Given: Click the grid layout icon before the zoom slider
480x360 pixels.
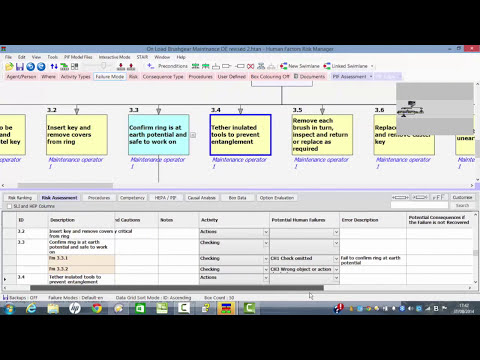Looking at the screenshot, I should (x=74, y=66).
